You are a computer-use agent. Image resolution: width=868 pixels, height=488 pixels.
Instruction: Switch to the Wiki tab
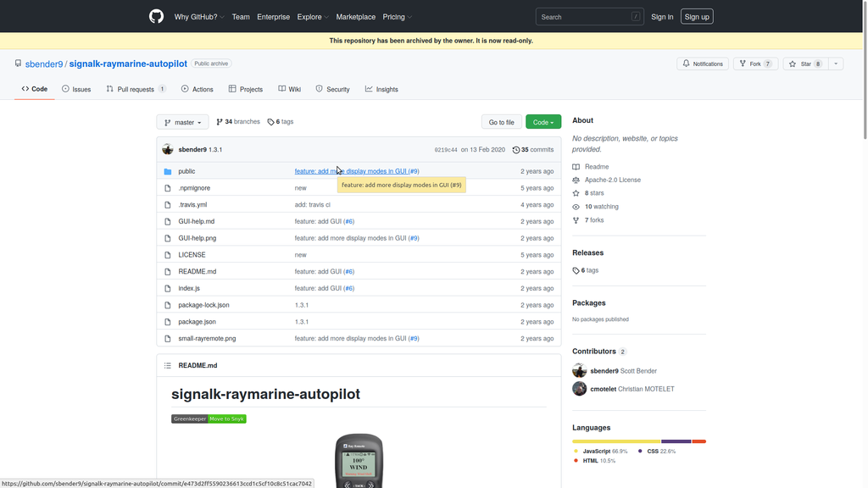290,89
